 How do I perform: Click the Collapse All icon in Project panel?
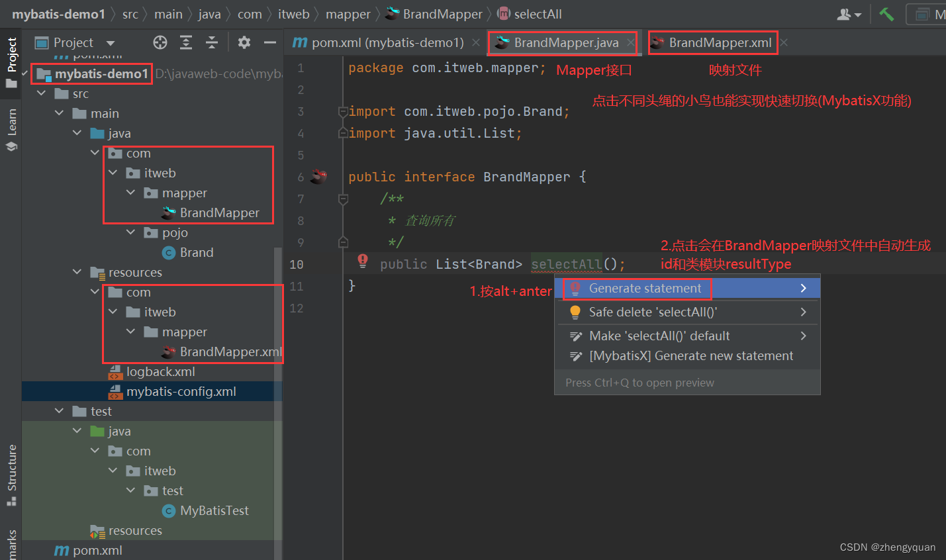212,42
